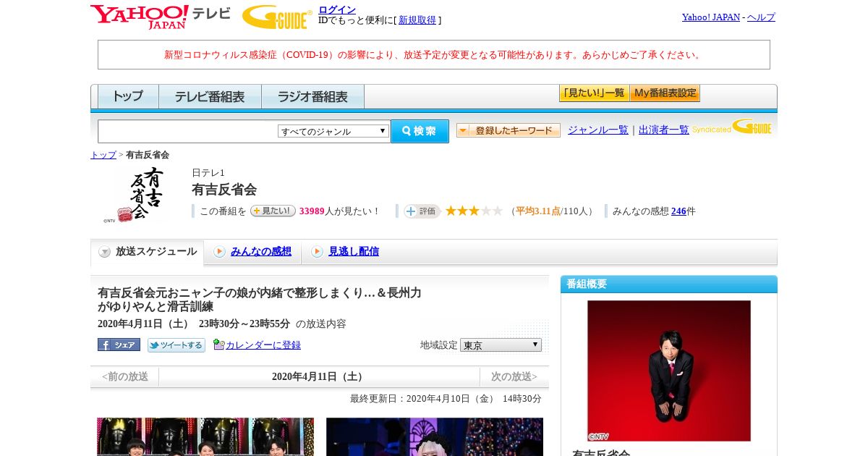
Task: Click the 最終更新日 timestamp text
Action: pyautogui.click(x=446, y=399)
